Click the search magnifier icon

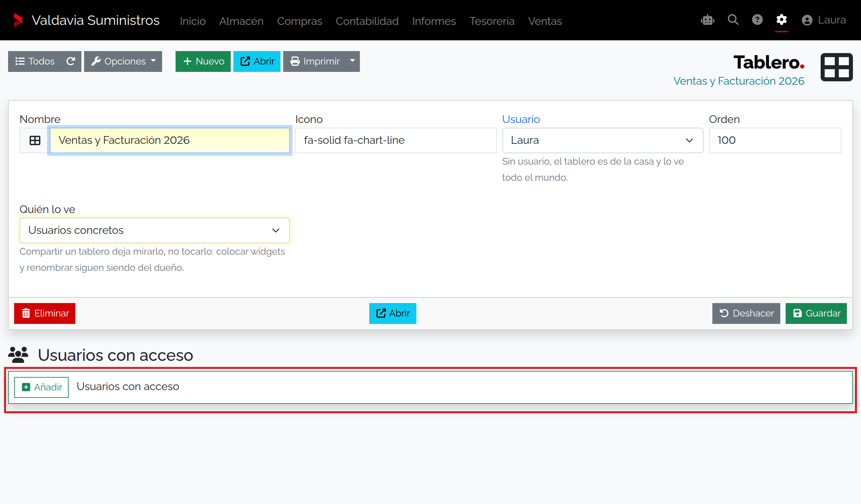[733, 20]
